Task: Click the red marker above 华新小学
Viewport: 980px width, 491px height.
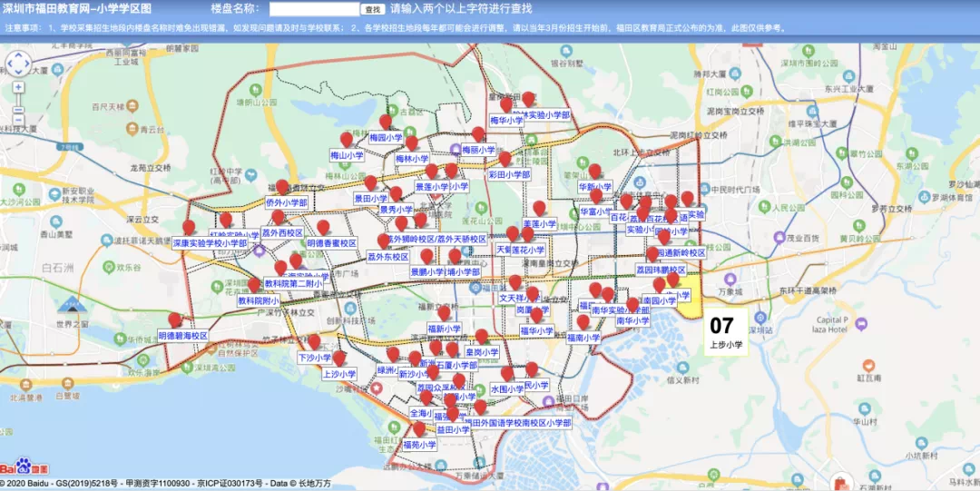Action: pyautogui.click(x=594, y=172)
